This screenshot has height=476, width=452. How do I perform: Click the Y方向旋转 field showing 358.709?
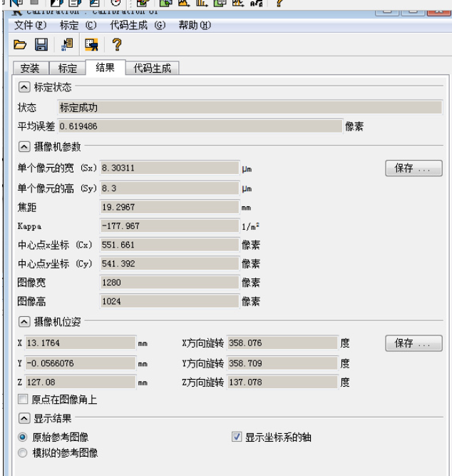pyautogui.click(x=282, y=363)
